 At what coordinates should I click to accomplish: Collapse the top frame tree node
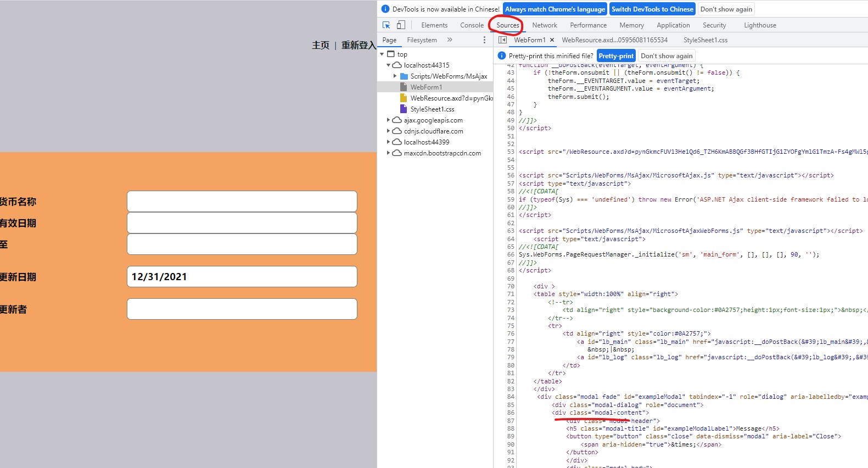[x=382, y=54]
